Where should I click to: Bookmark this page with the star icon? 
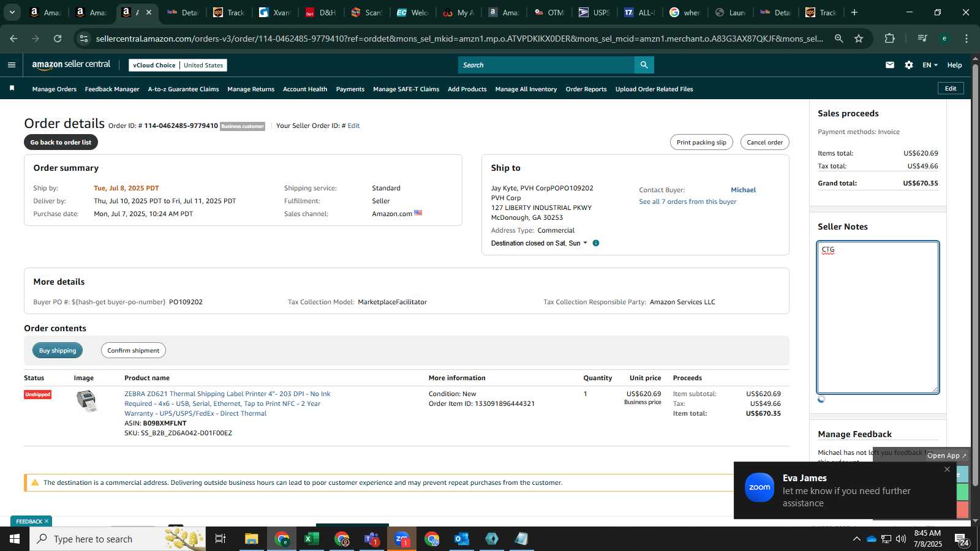click(859, 39)
